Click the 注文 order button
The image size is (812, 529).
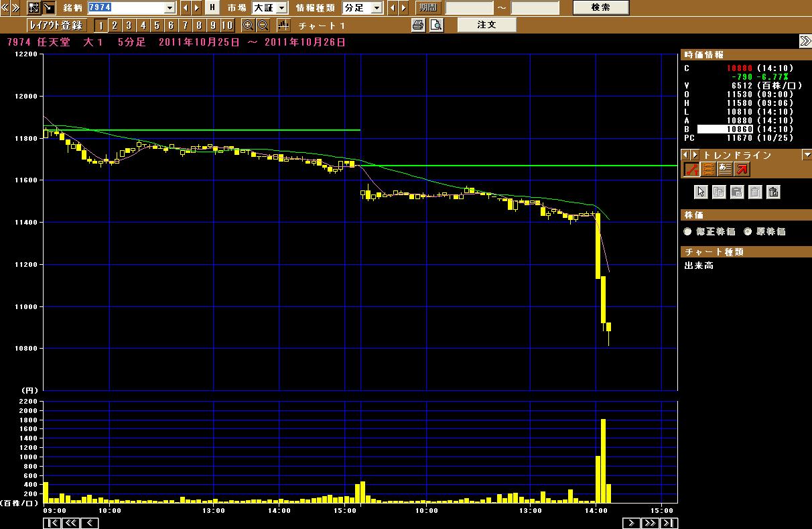[487, 25]
